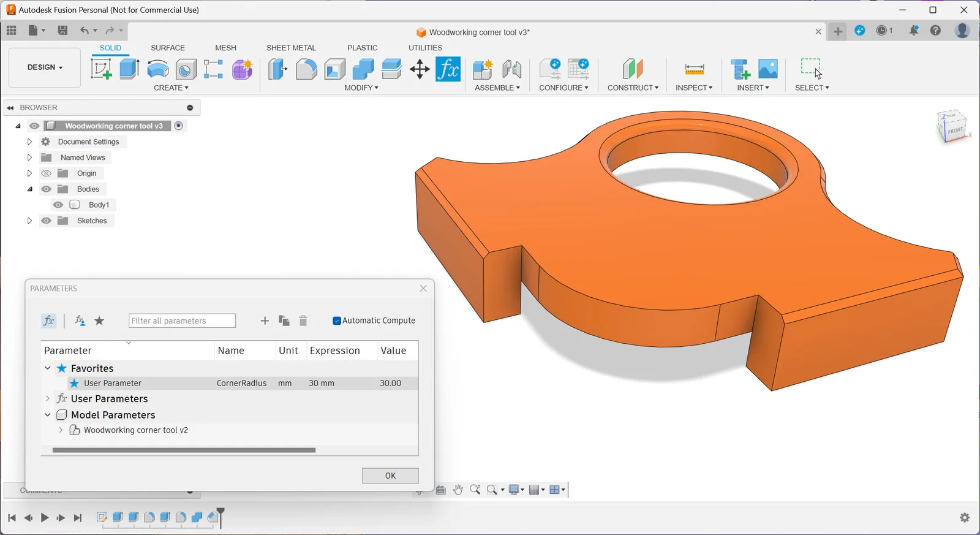The height and width of the screenshot is (535, 980).
Task: Switch to the SURFACE tab
Action: (167, 48)
